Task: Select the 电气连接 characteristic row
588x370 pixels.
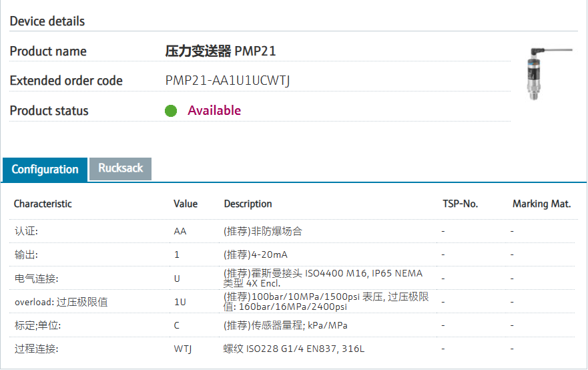Action: (36, 279)
